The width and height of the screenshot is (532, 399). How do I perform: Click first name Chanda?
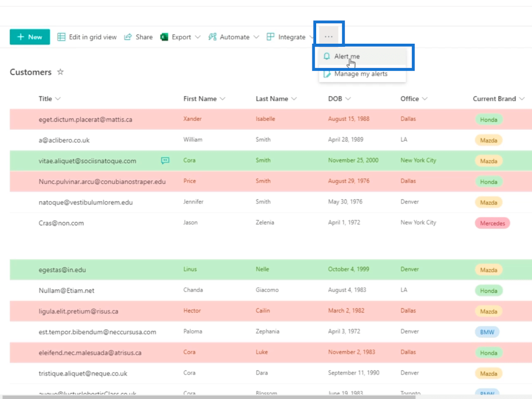tap(193, 290)
